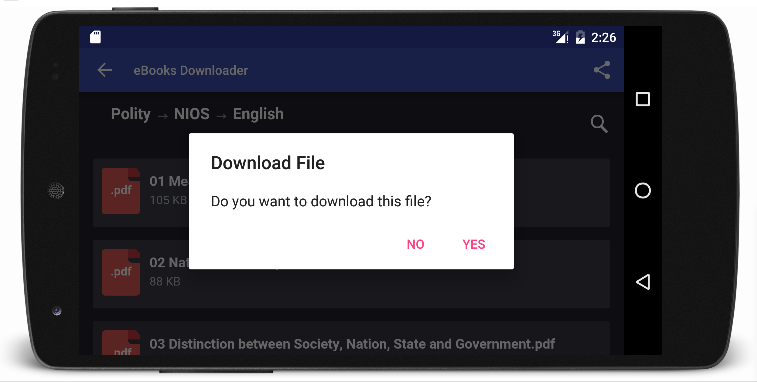Tap the 3G signal status icon
This screenshot has width=757, height=382.
560,37
